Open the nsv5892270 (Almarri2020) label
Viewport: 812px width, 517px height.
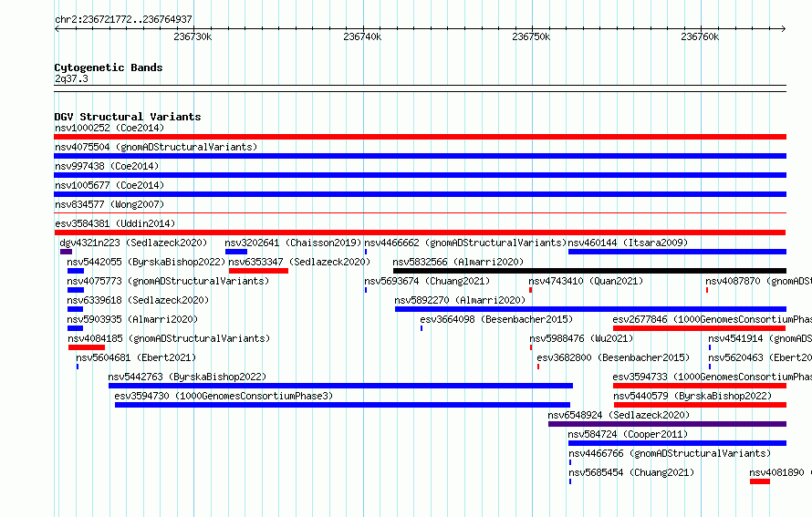pyautogui.click(x=460, y=300)
